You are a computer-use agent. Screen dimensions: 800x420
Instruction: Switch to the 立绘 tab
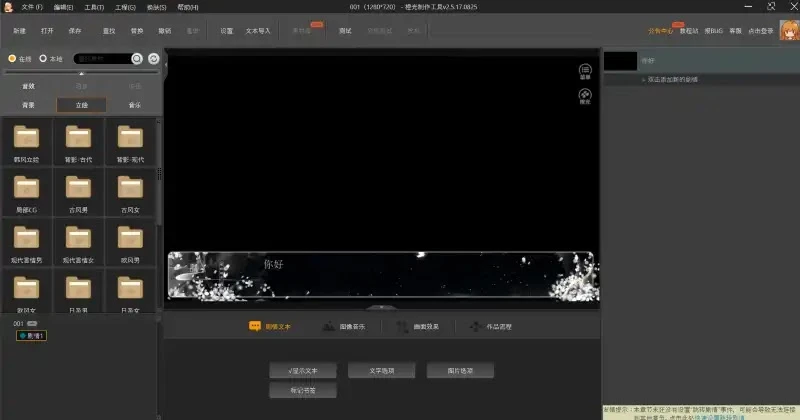coord(82,105)
